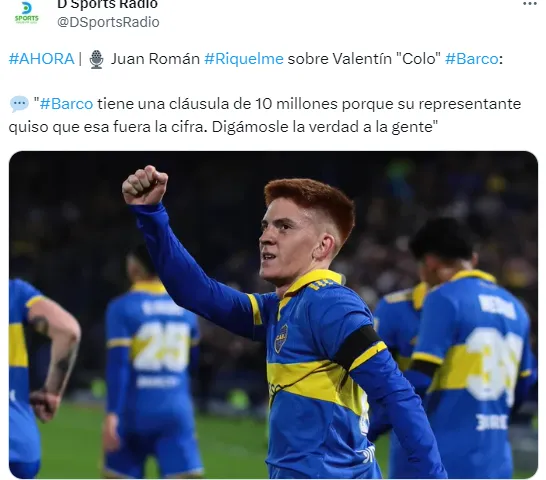Image resolution: width=546 pixels, height=480 pixels.
Task: Click the raised fist in the photo
Action: coord(145,185)
